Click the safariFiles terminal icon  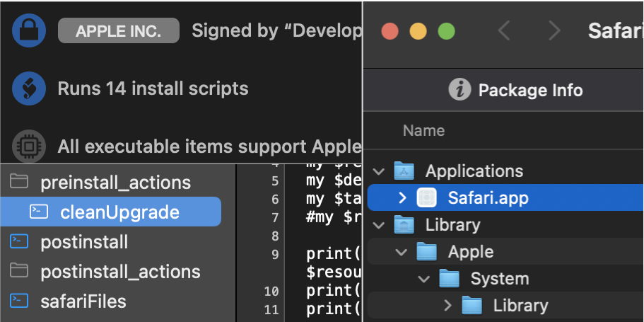pos(19,301)
